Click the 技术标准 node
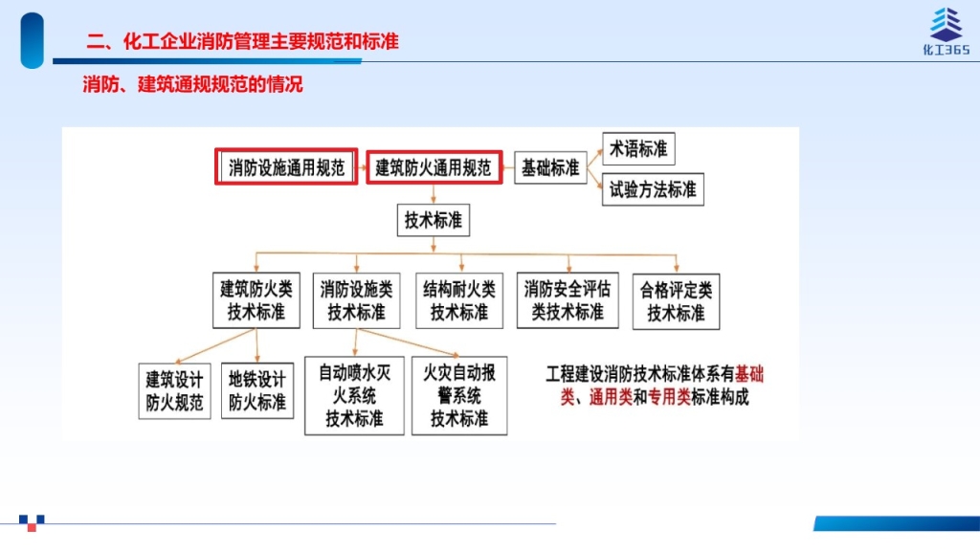Viewport: 980px width, 551px height. click(x=434, y=220)
